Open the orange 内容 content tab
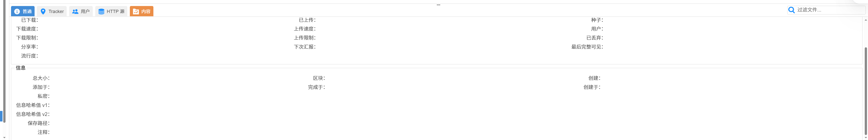The height and width of the screenshot is (140, 868). pos(142,12)
